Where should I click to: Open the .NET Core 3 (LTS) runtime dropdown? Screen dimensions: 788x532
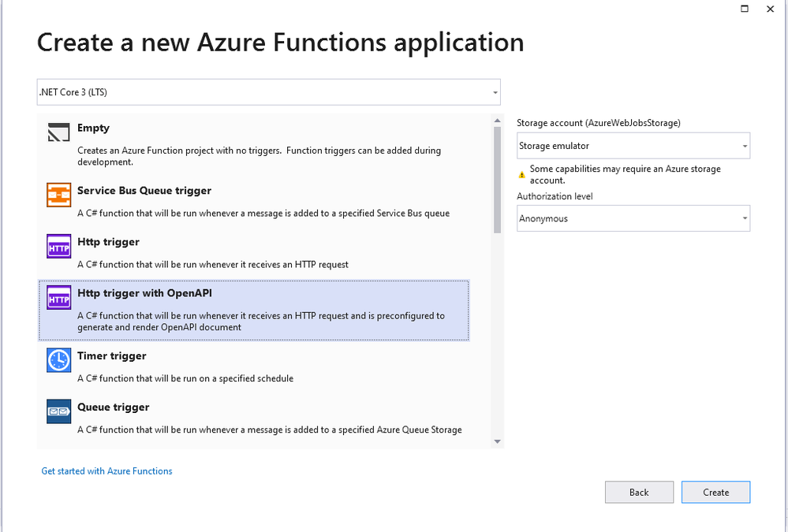point(268,92)
